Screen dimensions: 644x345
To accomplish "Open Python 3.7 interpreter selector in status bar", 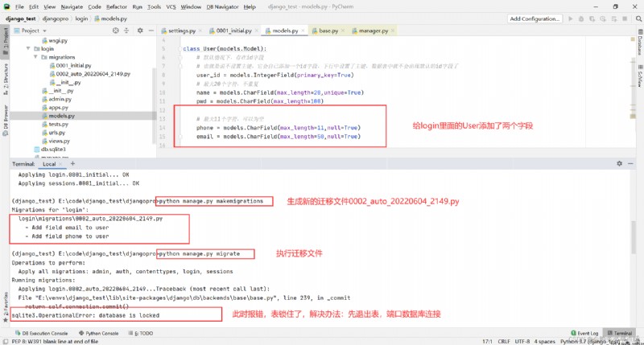I will 589,341.
